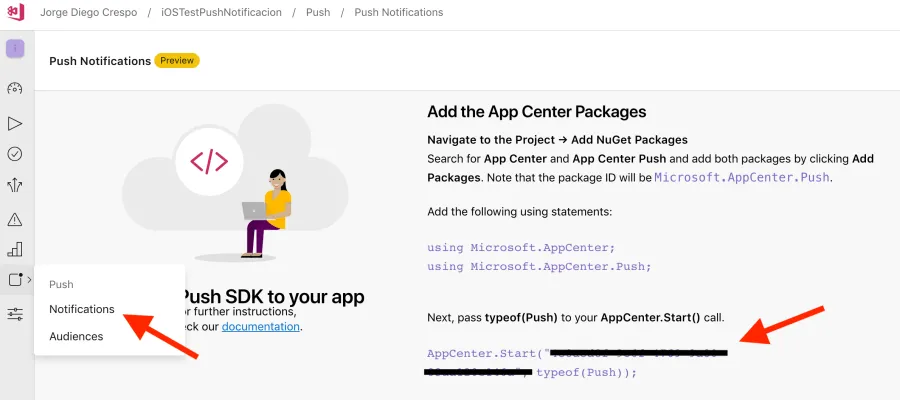
Task: Click the Microsoft.AppCenter.Push package ID text
Action: [742, 177]
